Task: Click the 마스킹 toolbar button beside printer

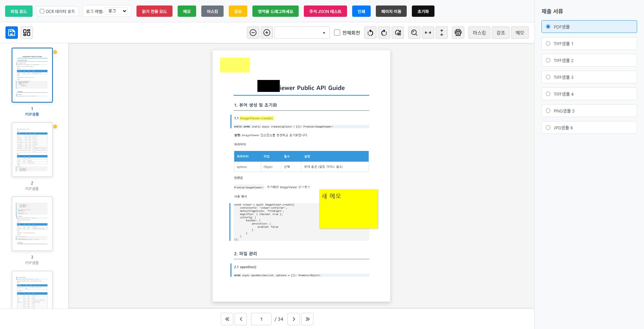Action: tap(479, 33)
